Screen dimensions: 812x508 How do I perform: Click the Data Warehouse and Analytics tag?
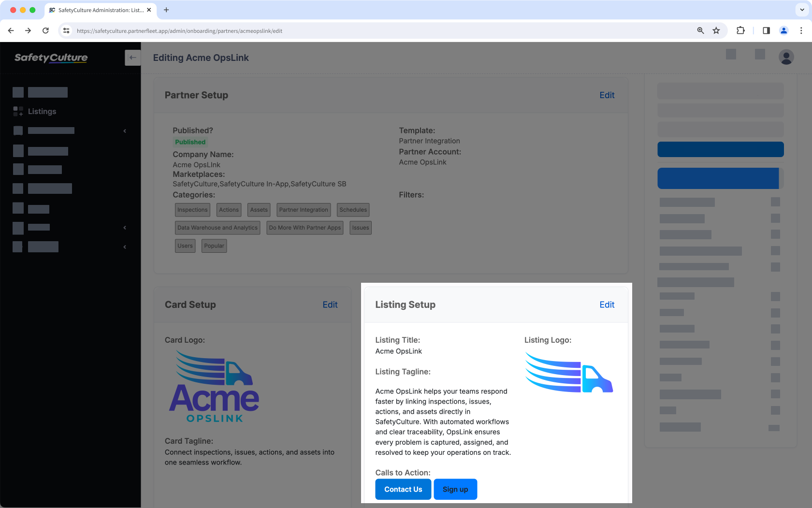click(217, 228)
